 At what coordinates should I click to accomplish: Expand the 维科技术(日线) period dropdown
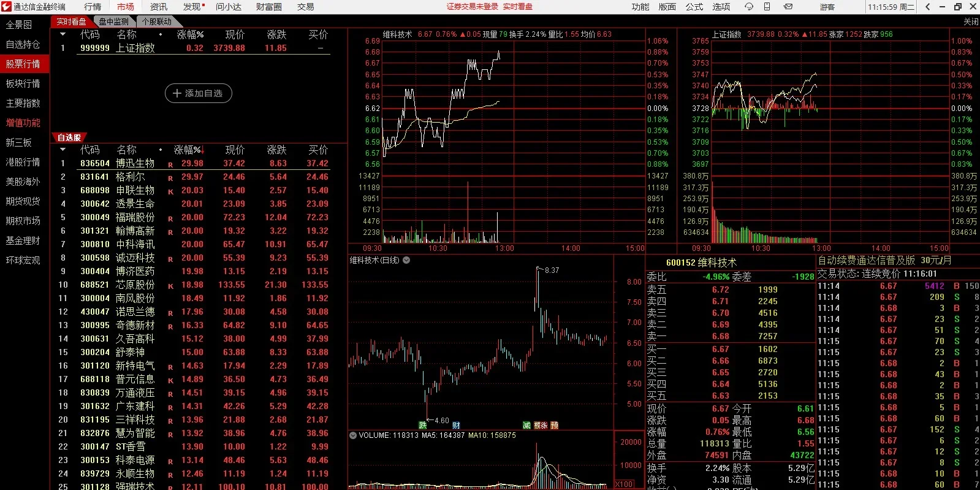click(406, 260)
